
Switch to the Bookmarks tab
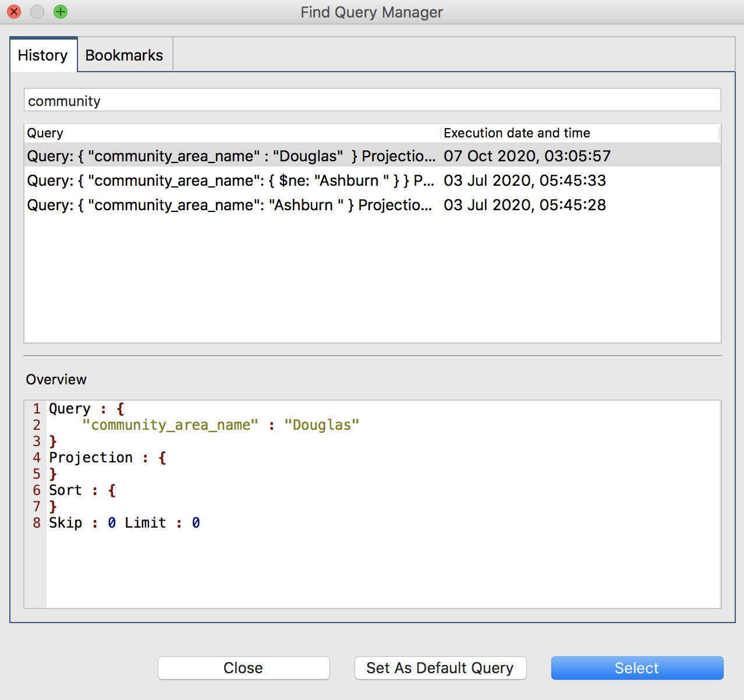[124, 54]
